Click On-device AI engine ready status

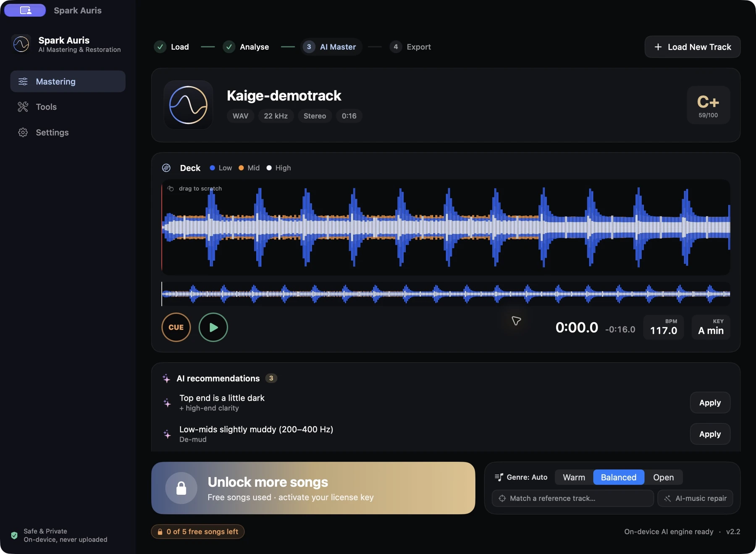point(669,532)
